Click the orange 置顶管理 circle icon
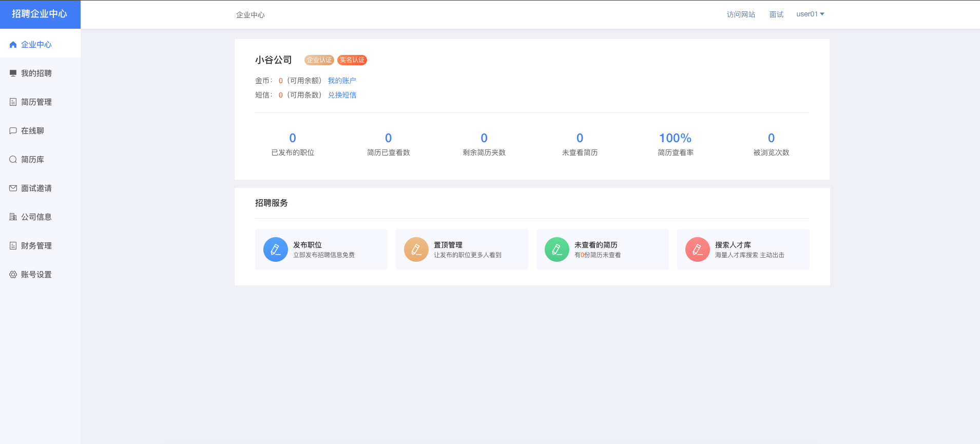 pos(416,249)
